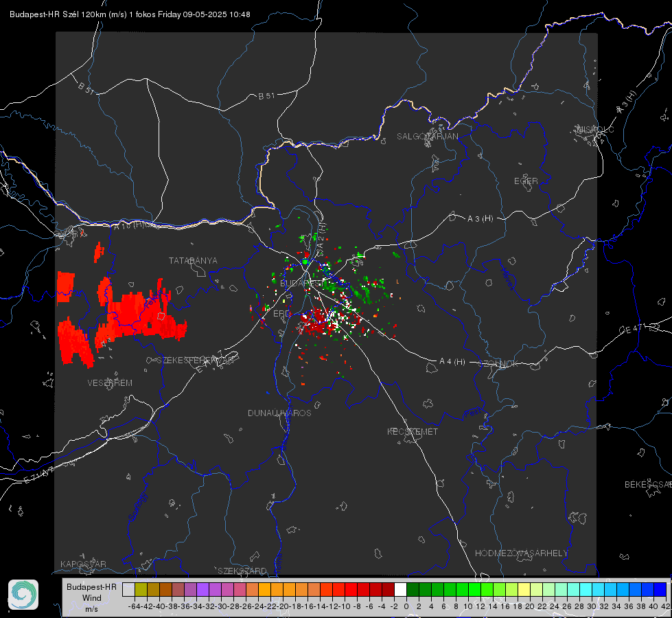The width and height of the screenshot is (672, 618).
Task: Click the legend value 20
Action: tap(530, 606)
